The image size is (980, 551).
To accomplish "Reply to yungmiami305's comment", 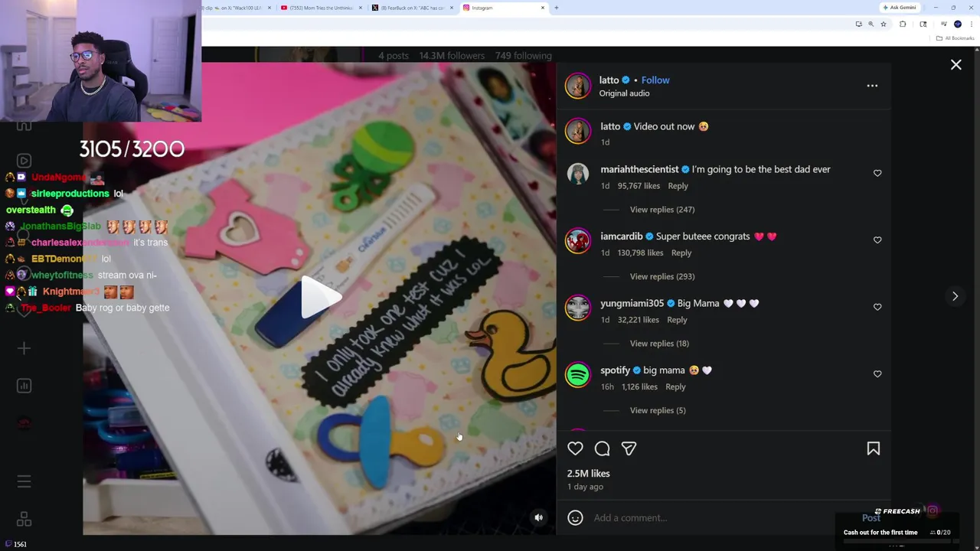I will 677,320.
